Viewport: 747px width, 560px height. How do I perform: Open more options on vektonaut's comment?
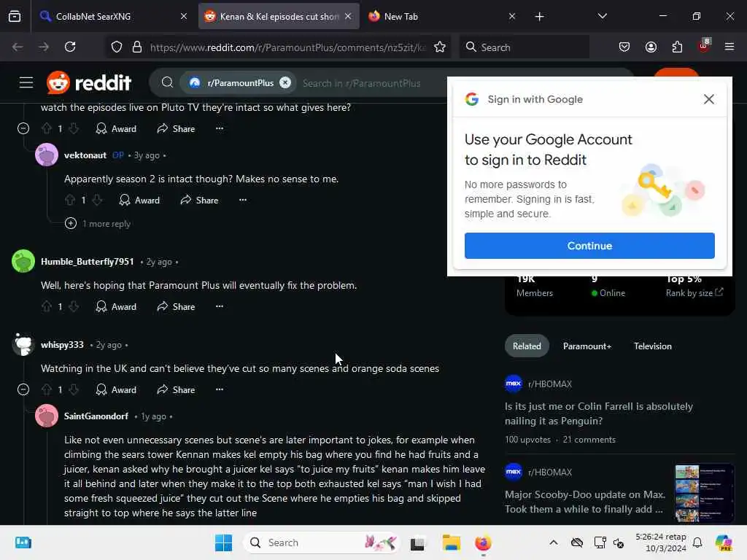point(242,200)
